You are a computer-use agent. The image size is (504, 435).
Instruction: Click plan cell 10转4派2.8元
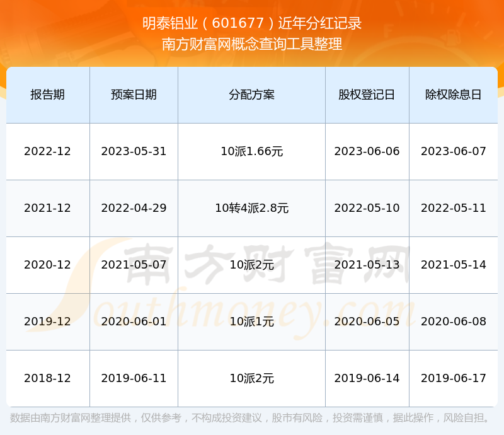[251, 208]
